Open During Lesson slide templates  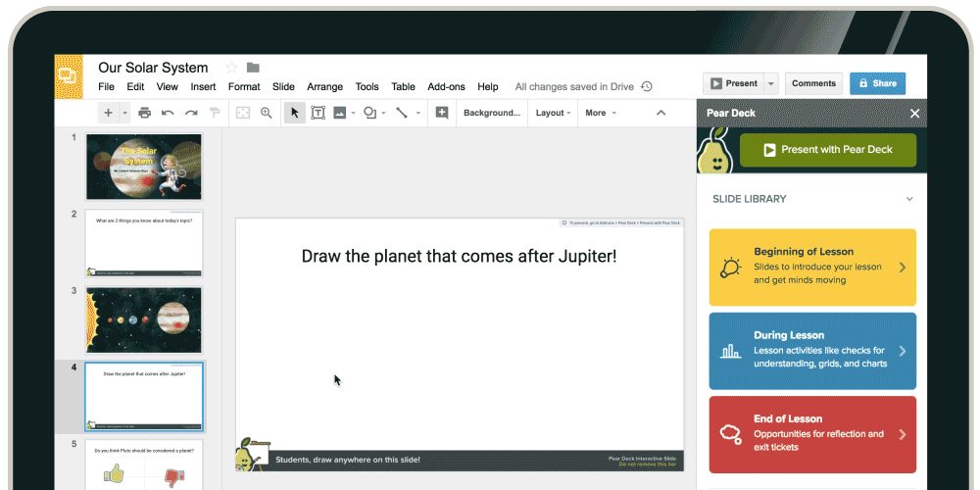pyautogui.click(x=812, y=351)
